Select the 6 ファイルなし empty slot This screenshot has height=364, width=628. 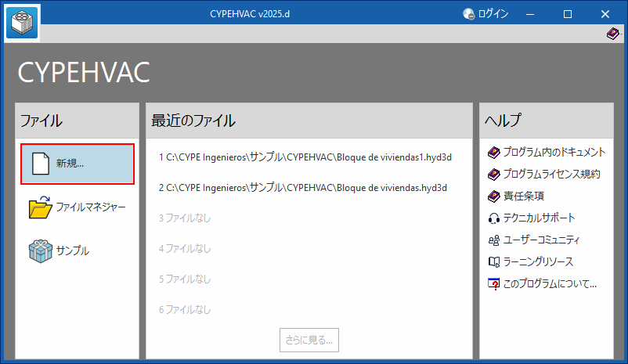[x=185, y=309]
